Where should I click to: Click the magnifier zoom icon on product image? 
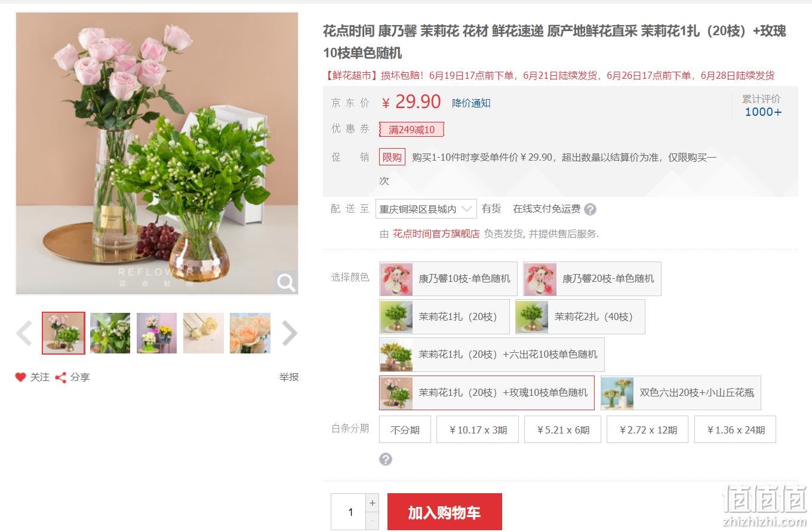tap(286, 282)
